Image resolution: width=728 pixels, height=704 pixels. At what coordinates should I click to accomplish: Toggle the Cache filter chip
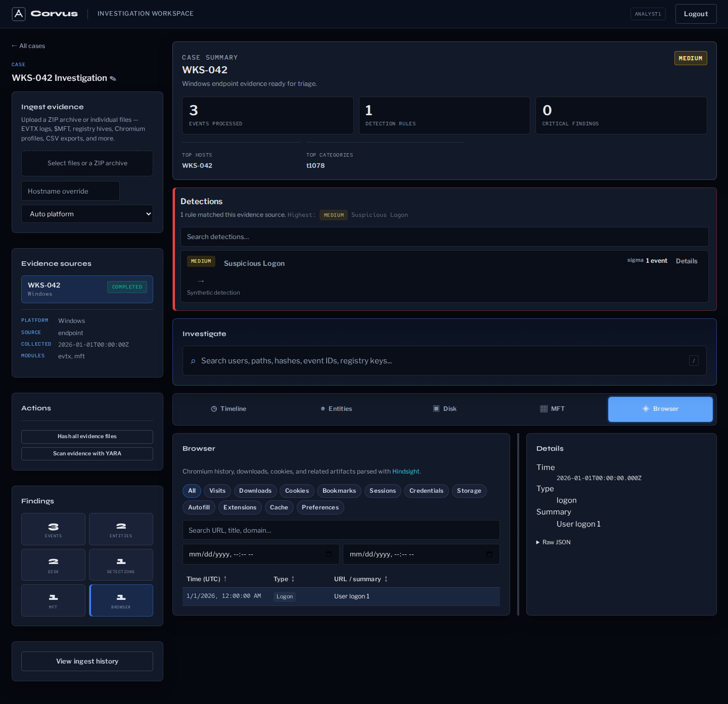[279, 507]
